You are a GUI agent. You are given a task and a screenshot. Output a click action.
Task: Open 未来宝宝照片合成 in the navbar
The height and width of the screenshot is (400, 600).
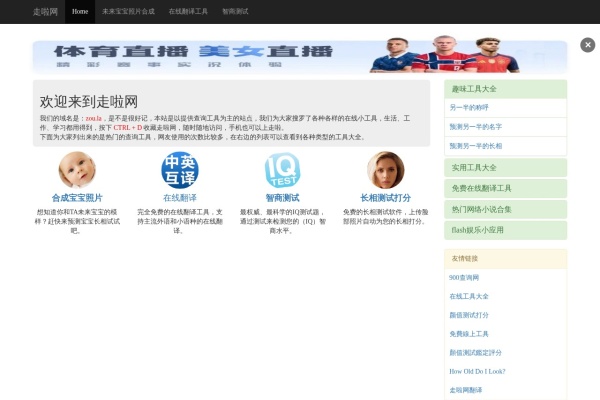pyautogui.click(x=128, y=12)
